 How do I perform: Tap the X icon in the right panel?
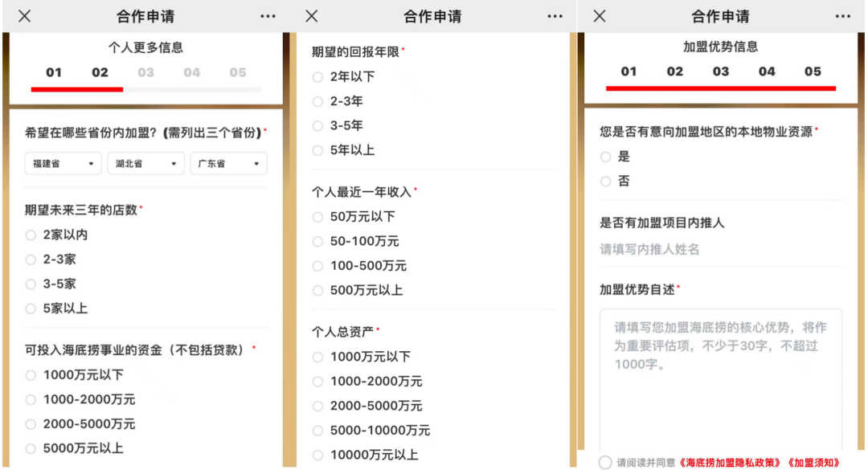pyautogui.click(x=600, y=16)
